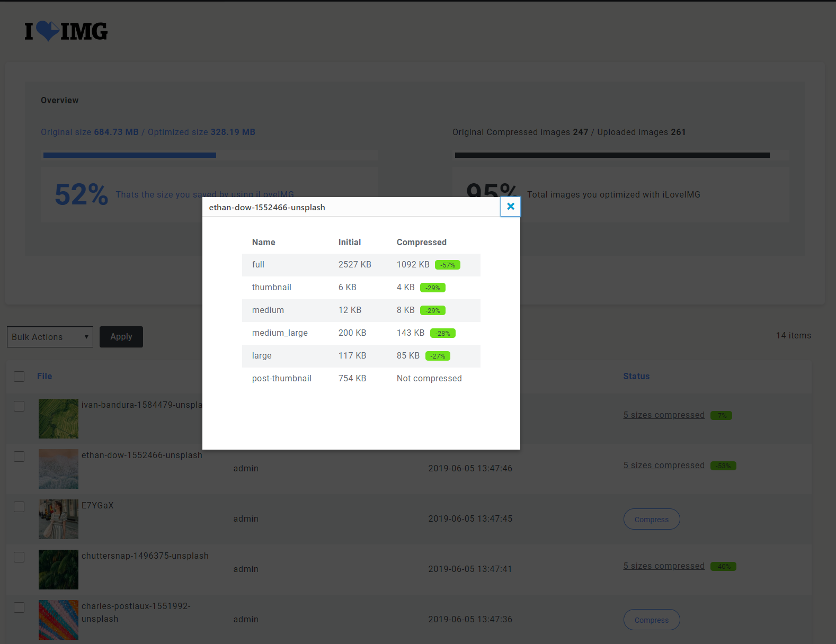Click the ivan-bandura image thumbnail
Image resolution: width=836 pixels, height=644 pixels.
[x=58, y=418]
